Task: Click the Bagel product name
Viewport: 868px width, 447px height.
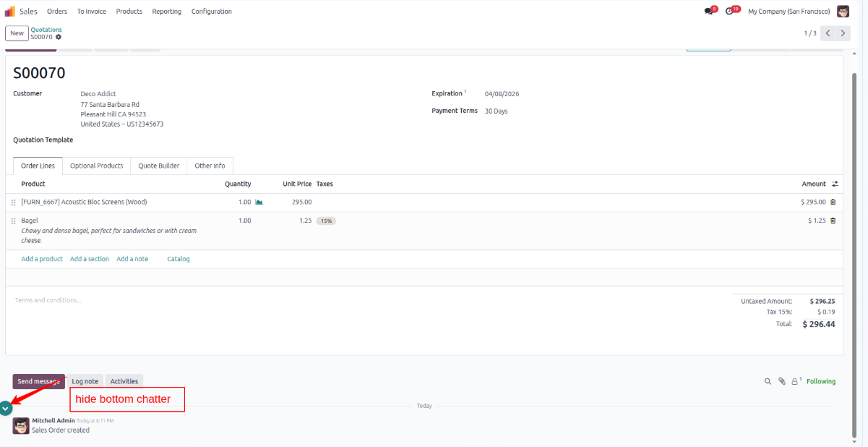Action: 30,221
